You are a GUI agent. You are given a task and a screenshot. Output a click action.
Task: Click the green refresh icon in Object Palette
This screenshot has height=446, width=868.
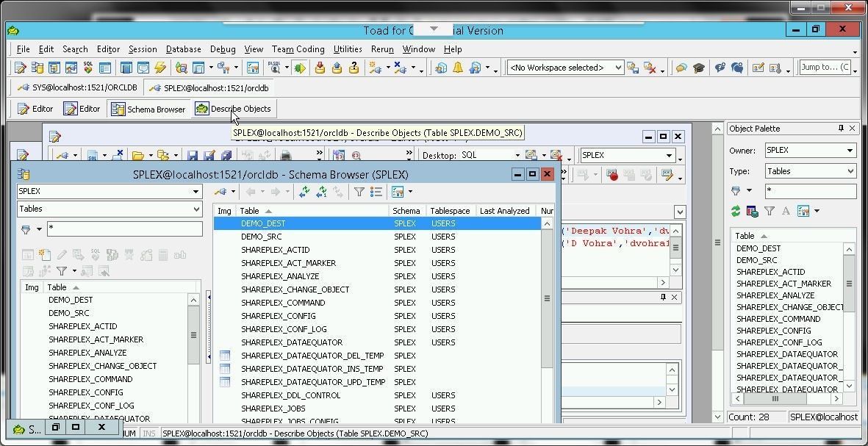pyautogui.click(x=736, y=211)
